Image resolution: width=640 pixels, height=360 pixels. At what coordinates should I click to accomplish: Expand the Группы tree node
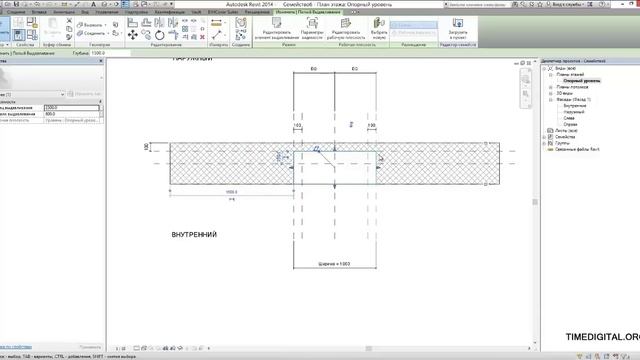click(544, 143)
